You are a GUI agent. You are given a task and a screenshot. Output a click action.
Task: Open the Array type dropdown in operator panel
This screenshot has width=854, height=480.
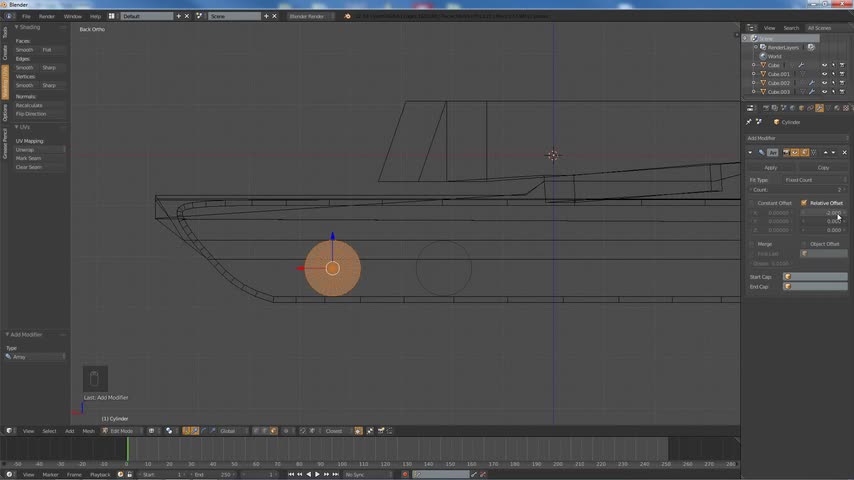click(x=35, y=357)
